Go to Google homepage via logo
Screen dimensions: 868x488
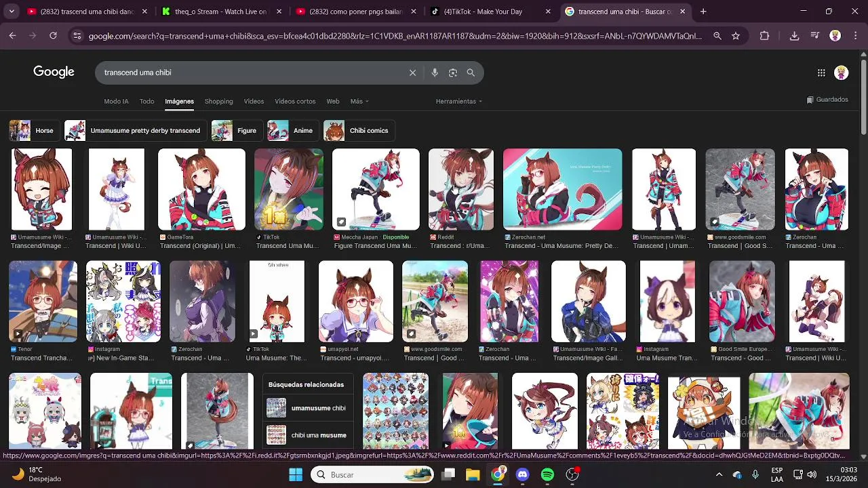(54, 72)
